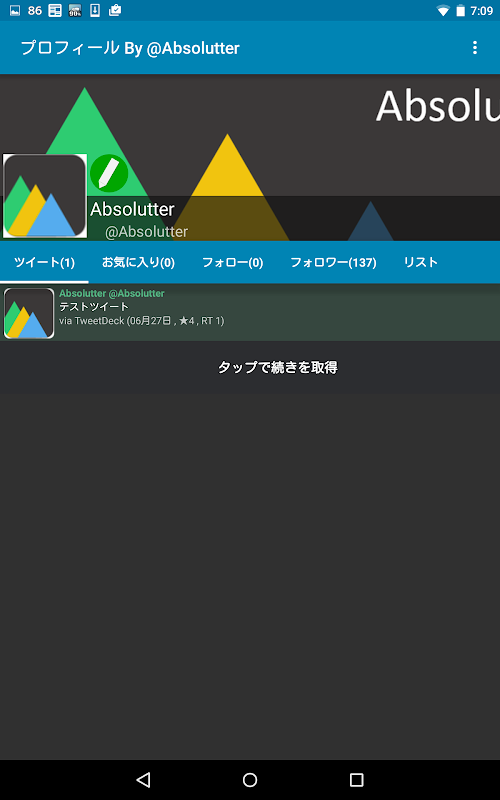The height and width of the screenshot is (800, 500).
Task: Switch to the お気に入り(0) tab
Action: [x=138, y=262]
